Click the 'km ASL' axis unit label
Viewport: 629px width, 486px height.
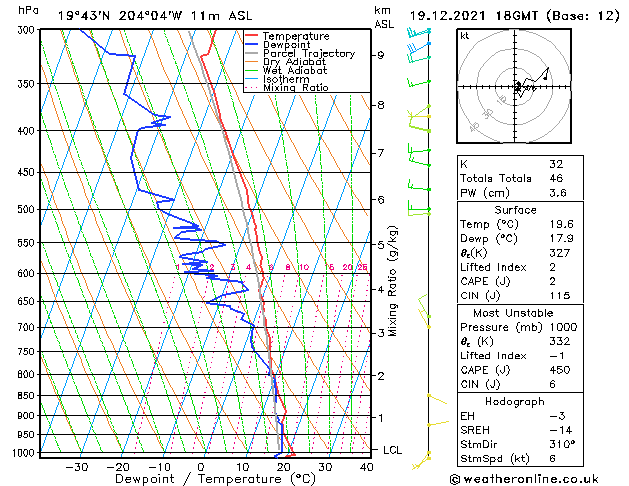click(x=384, y=17)
